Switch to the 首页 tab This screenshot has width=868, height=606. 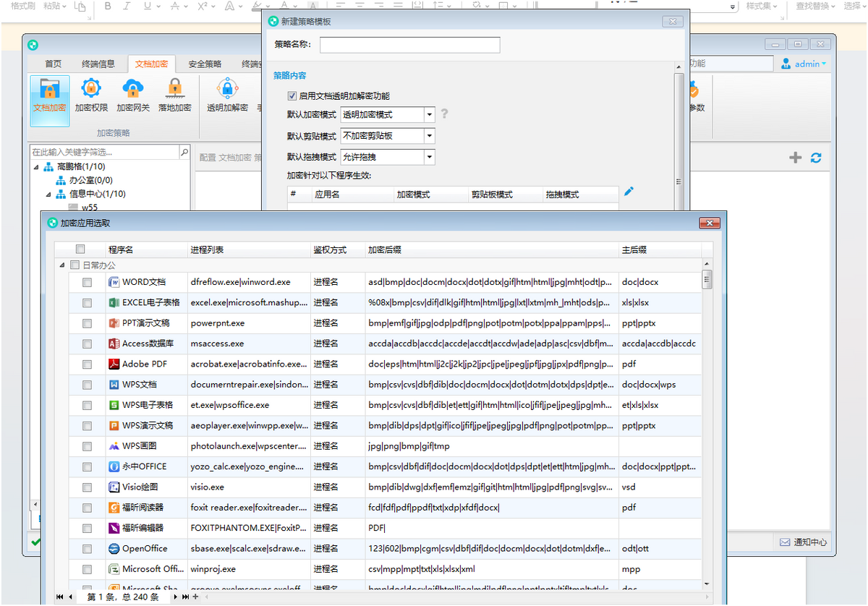(x=53, y=64)
